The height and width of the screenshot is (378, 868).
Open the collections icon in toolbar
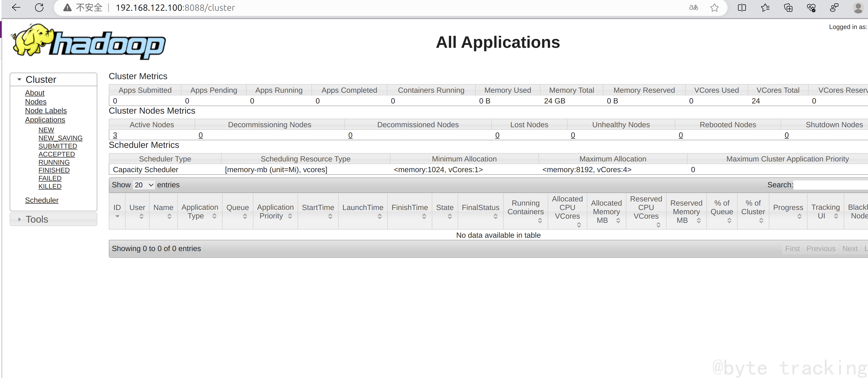pos(788,7)
